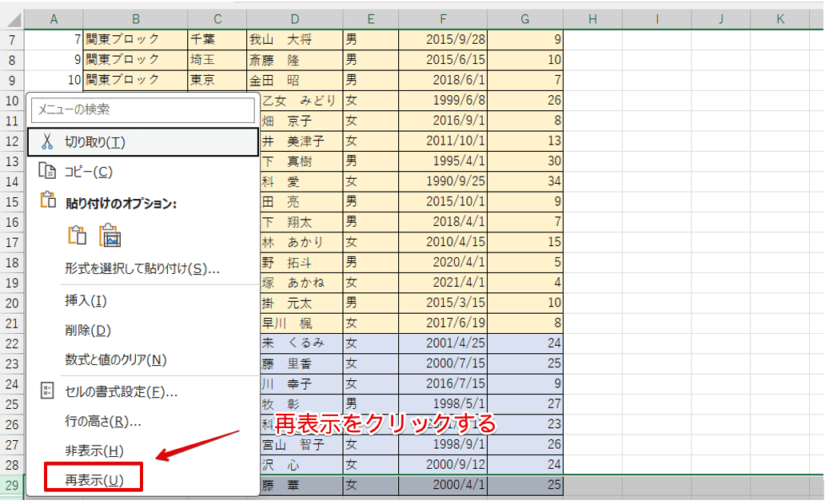The height and width of the screenshot is (504, 825).
Task: Select row 29 header
Action: click(x=12, y=485)
